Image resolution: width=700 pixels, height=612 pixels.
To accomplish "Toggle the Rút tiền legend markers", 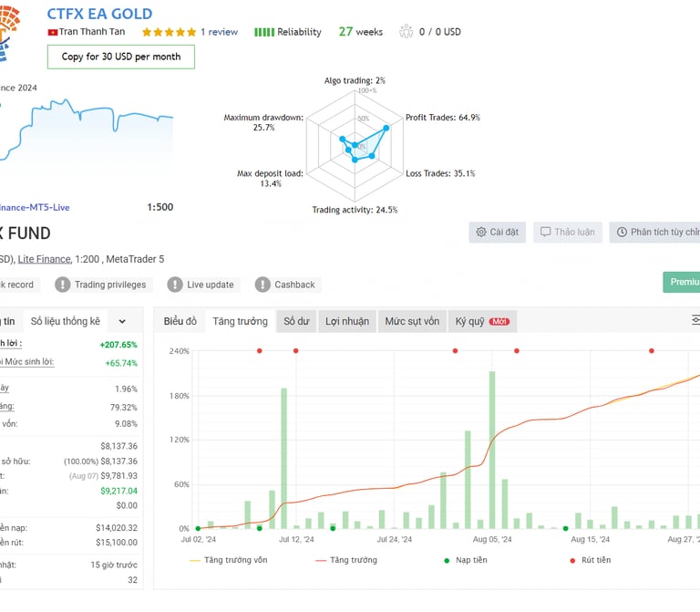I will [591, 560].
